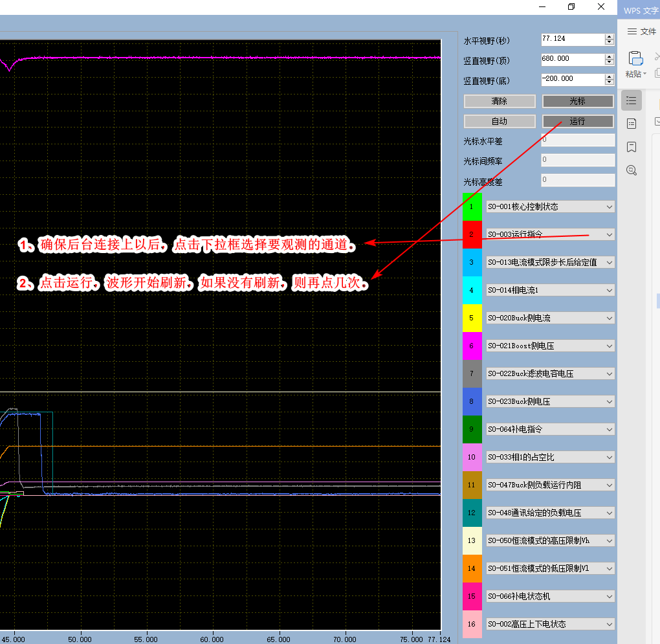Screen dimensions: 660x644
Task: Open channel 6 dropdown S0-021Boost侧电压
Action: point(550,346)
